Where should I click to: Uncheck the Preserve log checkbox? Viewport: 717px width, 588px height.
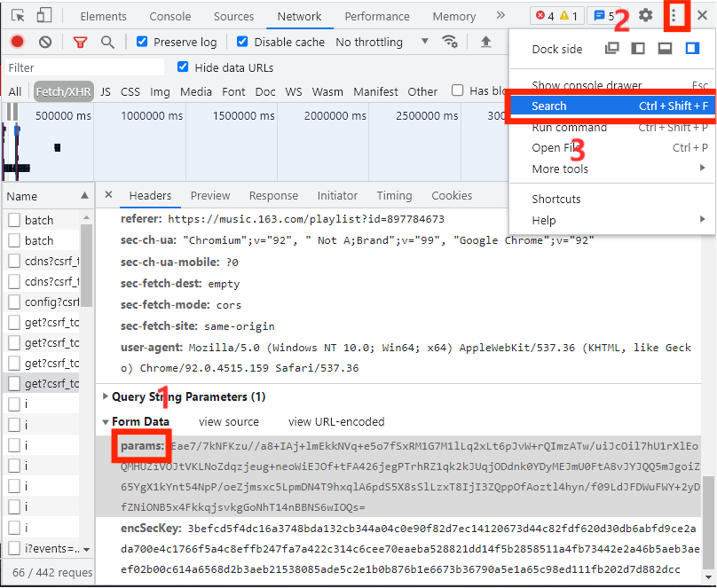(142, 42)
